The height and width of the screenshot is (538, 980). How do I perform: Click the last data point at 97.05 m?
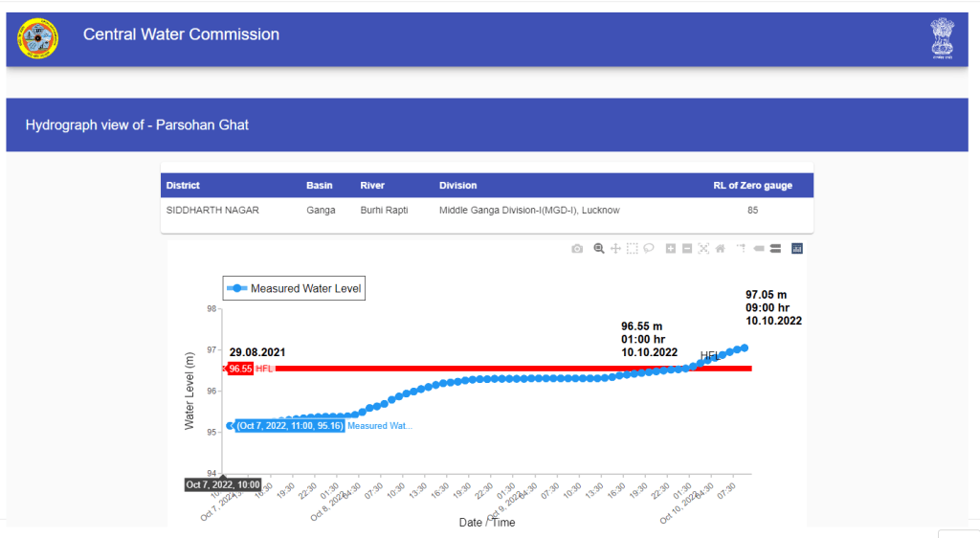(744, 347)
